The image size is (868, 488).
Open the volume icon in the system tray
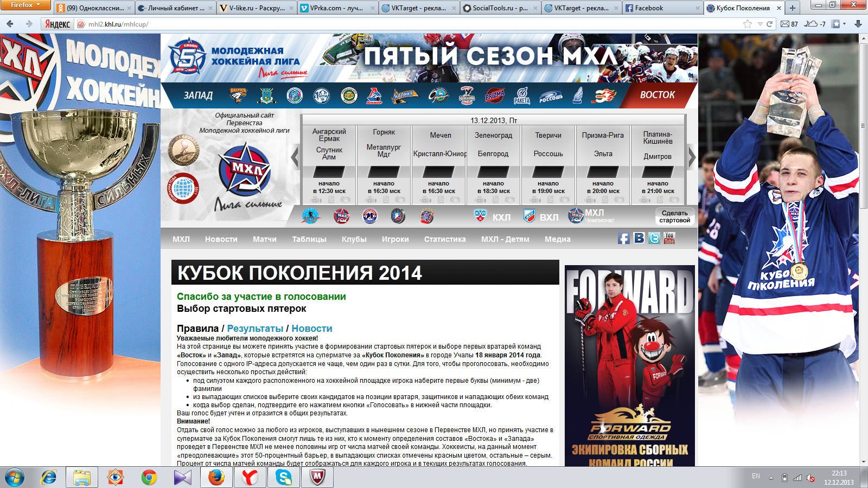(810, 478)
